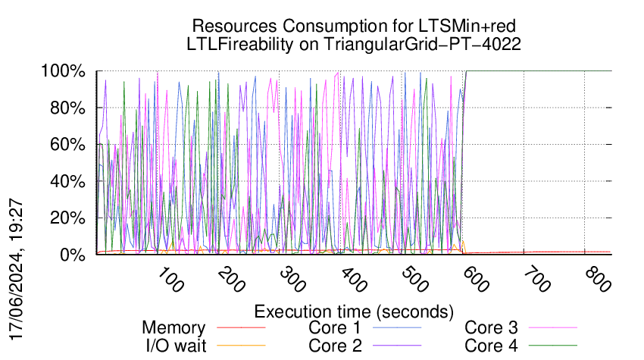
Task: Click the 'Execution time (seconds)' axis title
Action: [354, 312]
